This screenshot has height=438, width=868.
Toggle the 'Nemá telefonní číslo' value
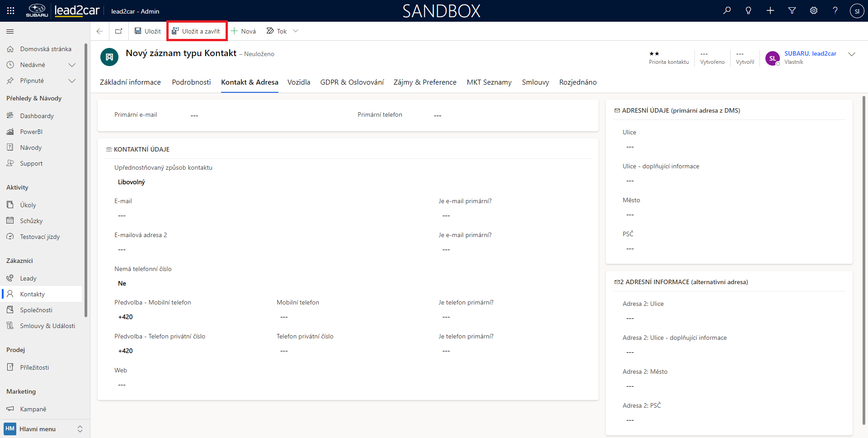coord(122,283)
